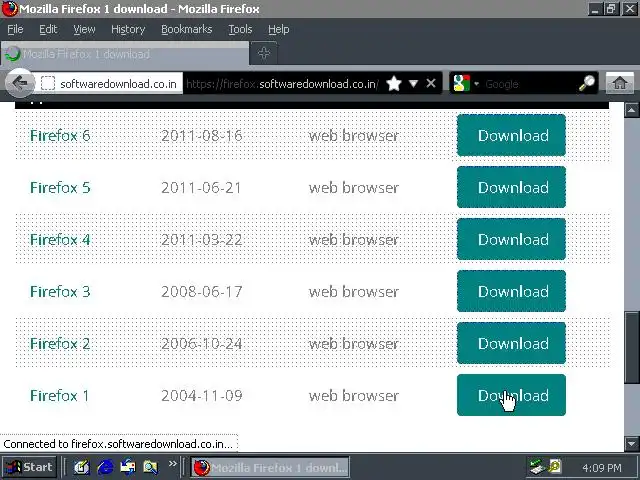Click the address bar URL field

282,84
